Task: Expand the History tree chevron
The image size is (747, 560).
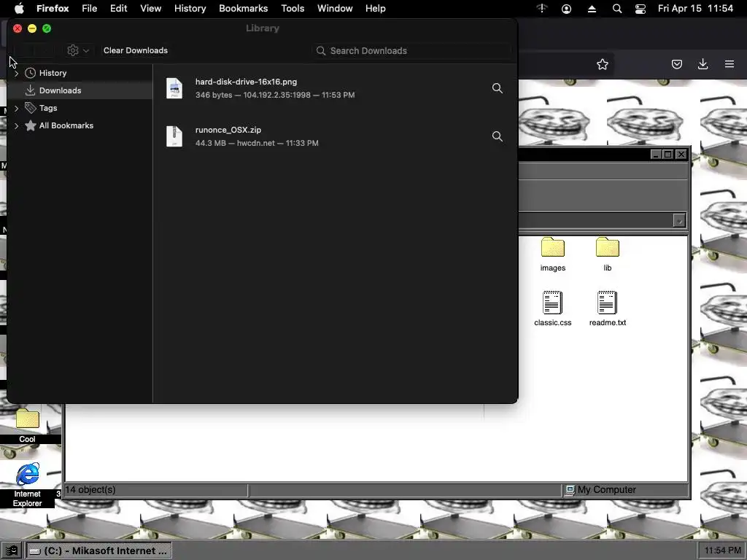Action: pyautogui.click(x=17, y=74)
